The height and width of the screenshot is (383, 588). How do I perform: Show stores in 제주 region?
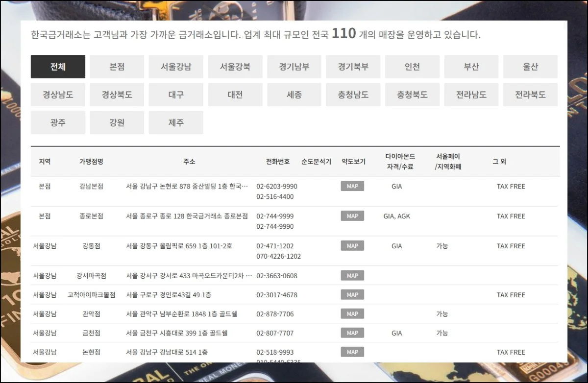176,122
